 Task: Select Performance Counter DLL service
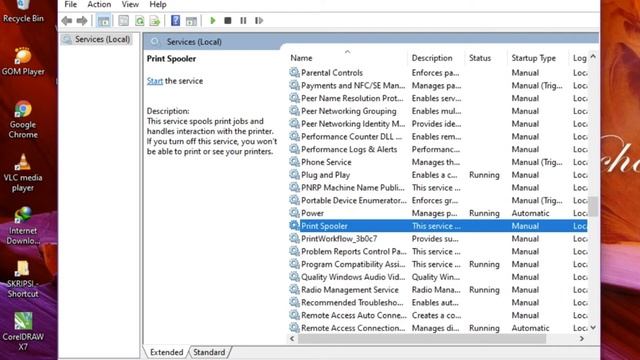coord(351,136)
